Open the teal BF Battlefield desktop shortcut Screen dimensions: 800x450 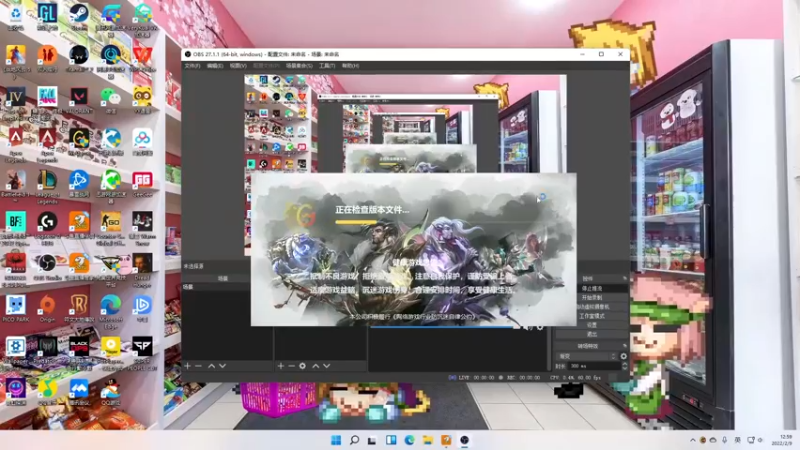coord(16,228)
